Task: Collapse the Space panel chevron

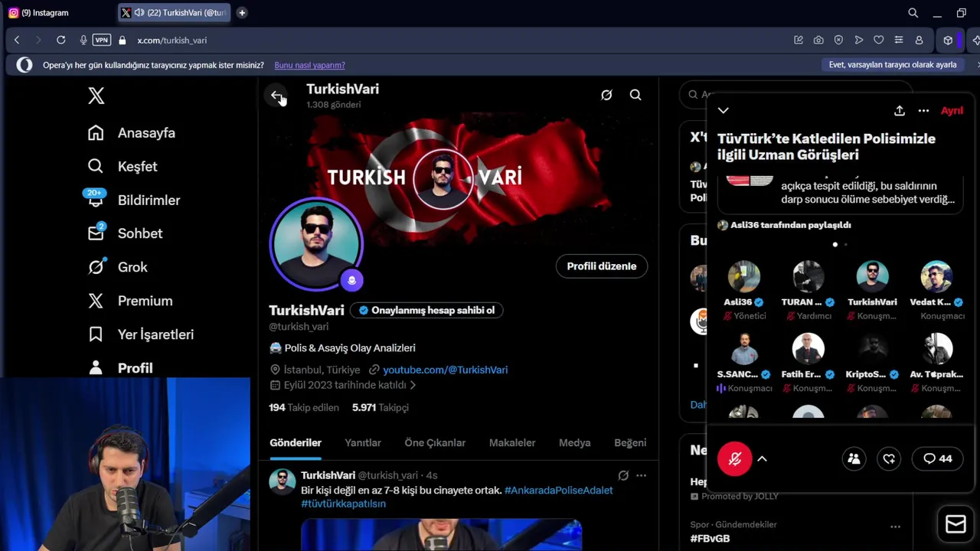Action: 723,111
